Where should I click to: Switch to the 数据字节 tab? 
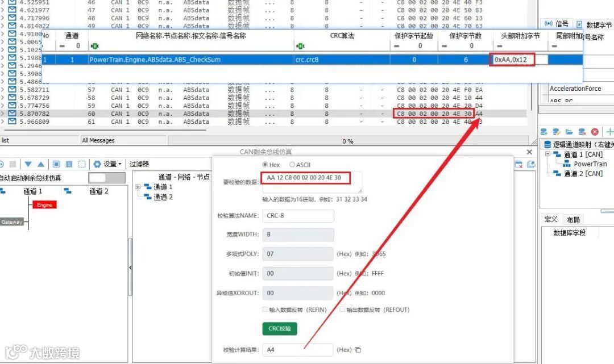point(594,24)
